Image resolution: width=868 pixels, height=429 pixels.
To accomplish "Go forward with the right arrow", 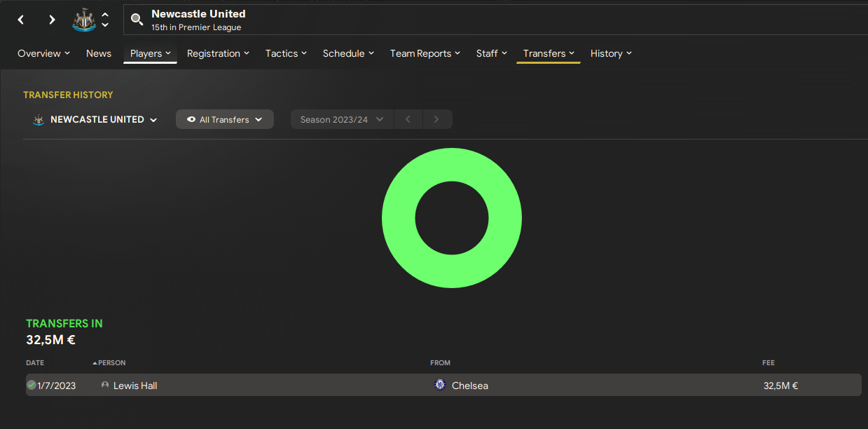I will (52, 20).
